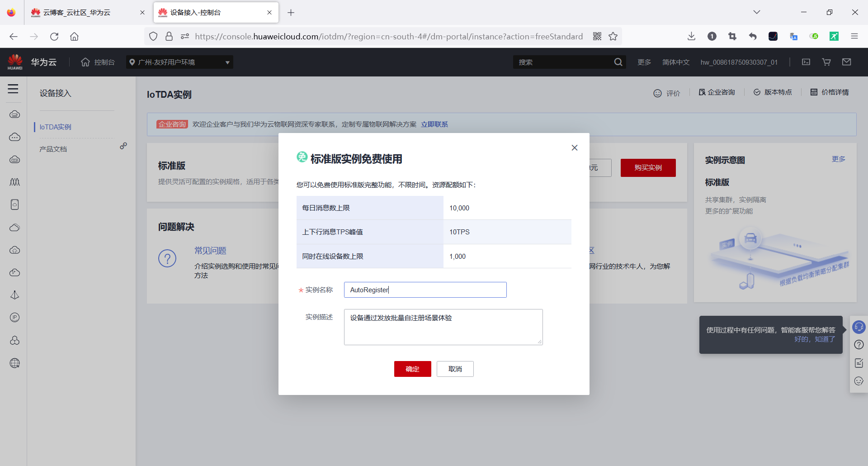Open the 常见问题 link
This screenshot has height=466, width=868.
[x=210, y=250]
